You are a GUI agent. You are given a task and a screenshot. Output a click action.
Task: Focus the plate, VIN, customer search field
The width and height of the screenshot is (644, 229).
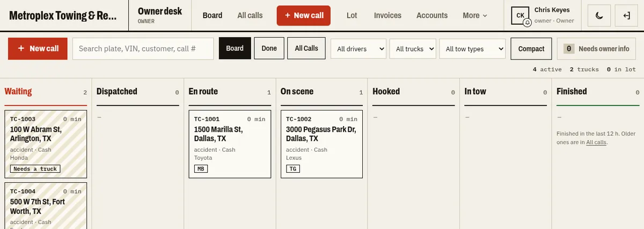pyautogui.click(x=143, y=48)
